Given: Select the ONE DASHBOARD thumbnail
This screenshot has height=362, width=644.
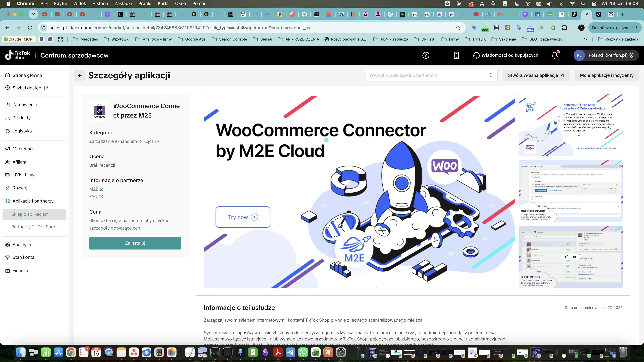Looking at the screenshot, I should [571, 191].
